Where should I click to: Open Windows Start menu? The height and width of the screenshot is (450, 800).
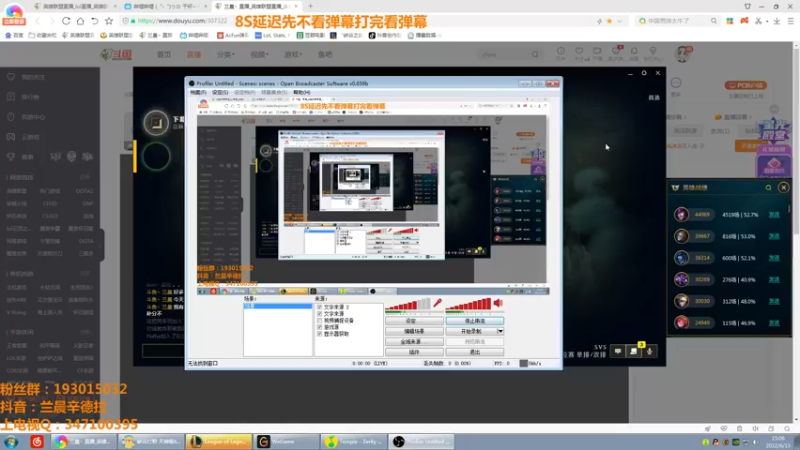(11, 441)
